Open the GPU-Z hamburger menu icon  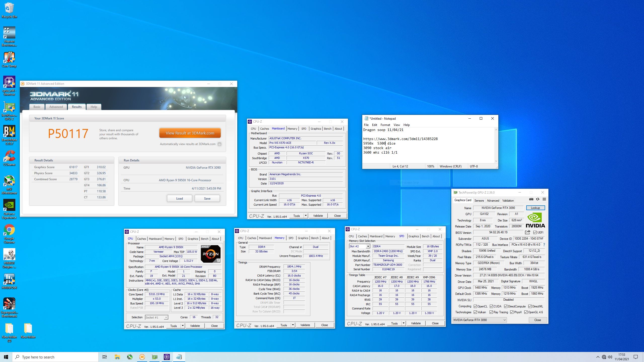(544, 199)
